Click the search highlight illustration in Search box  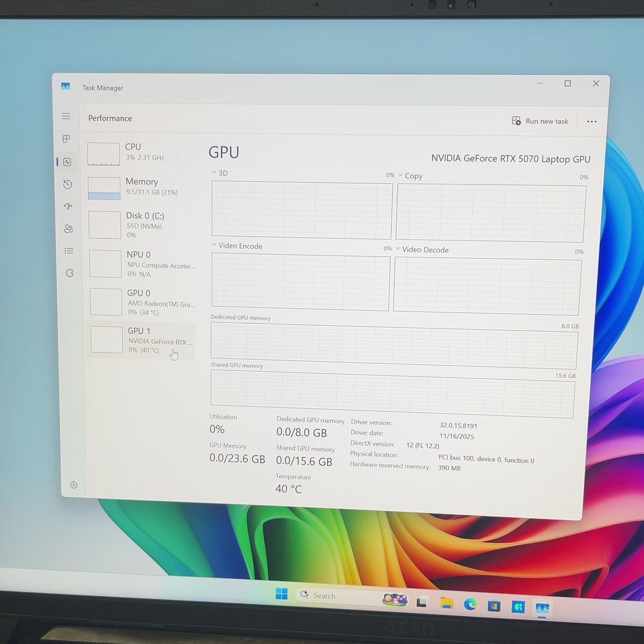point(395,599)
